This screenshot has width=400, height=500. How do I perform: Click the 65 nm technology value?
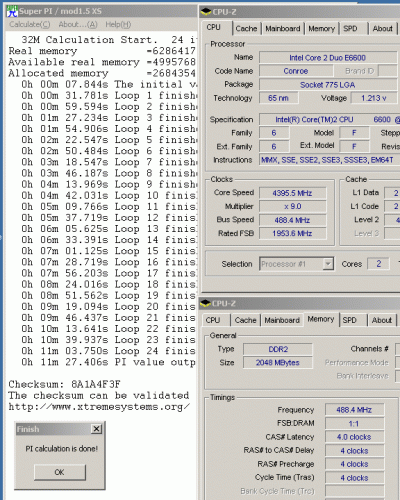[x=279, y=98]
